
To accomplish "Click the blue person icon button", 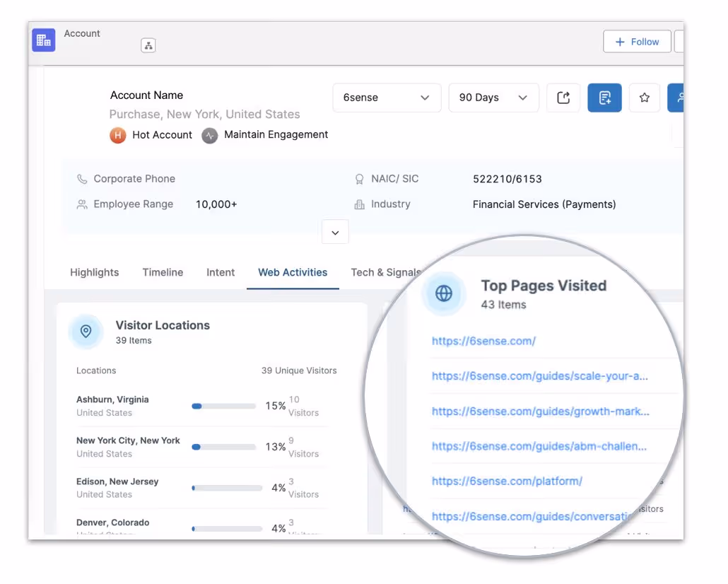I will click(x=676, y=98).
